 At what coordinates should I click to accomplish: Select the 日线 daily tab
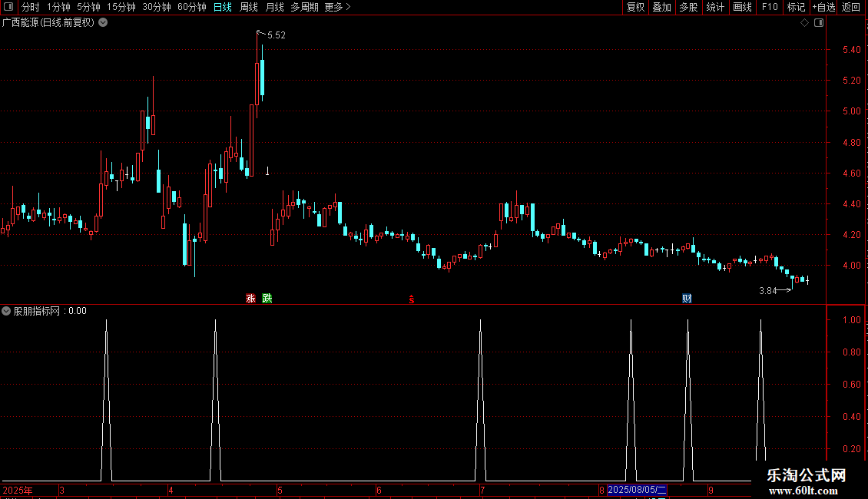click(223, 7)
